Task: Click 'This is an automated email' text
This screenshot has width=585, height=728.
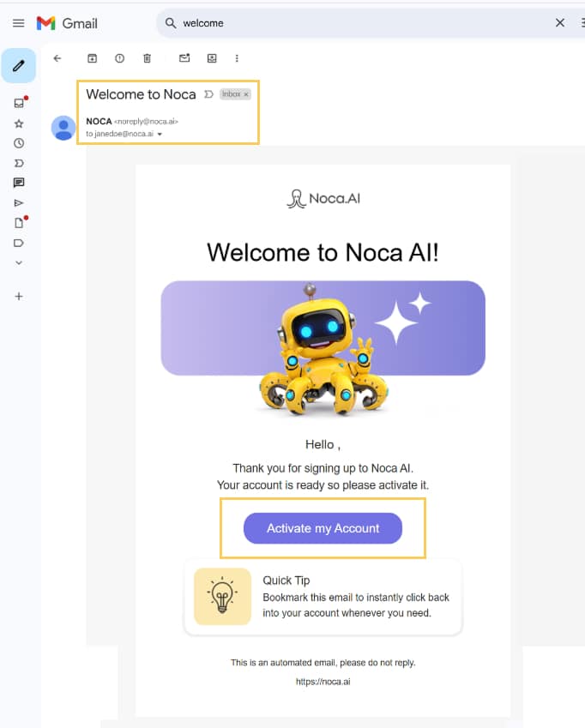Action: click(x=323, y=663)
